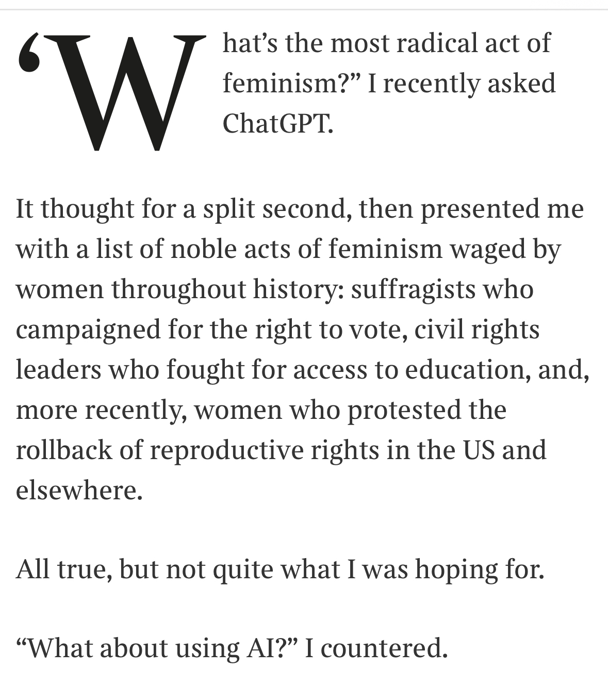
Task: Click the sentence starting "All true, but"
Action: click(x=280, y=569)
